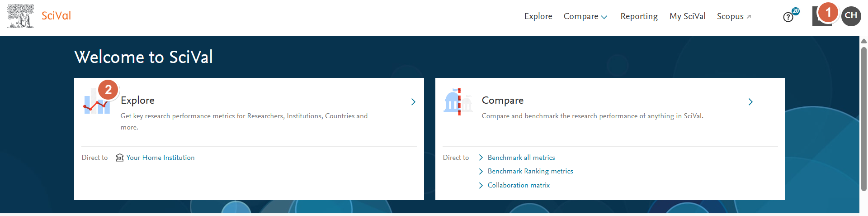Click the SciVal wordmark in the header
Screen dimensions: 868x216
point(56,16)
